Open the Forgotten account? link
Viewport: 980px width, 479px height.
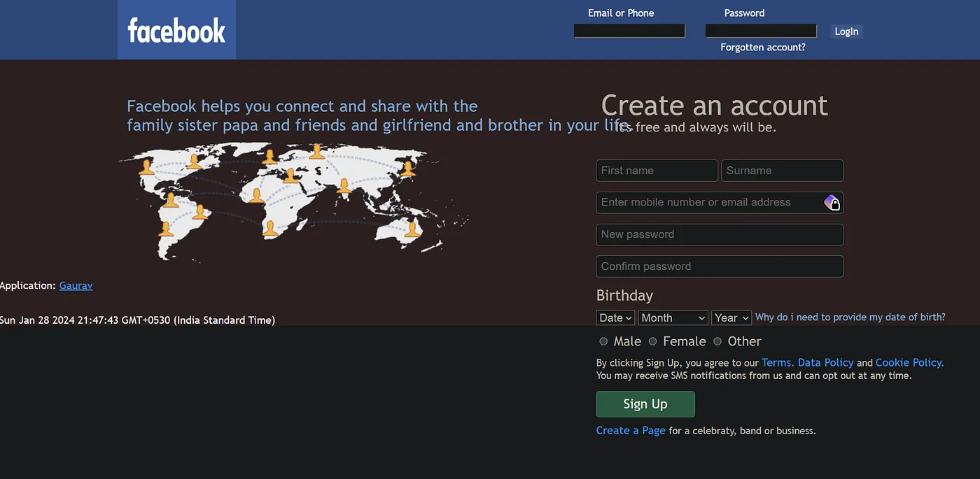[763, 48]
